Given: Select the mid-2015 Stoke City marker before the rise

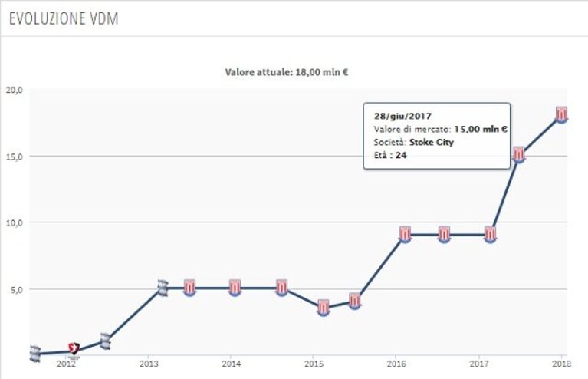Looking at the screenshot, I should (x=355, y=302).
